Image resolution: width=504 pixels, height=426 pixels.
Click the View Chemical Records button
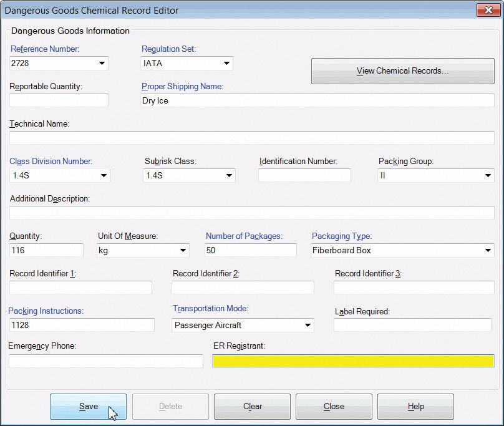[x=403, y=71]
